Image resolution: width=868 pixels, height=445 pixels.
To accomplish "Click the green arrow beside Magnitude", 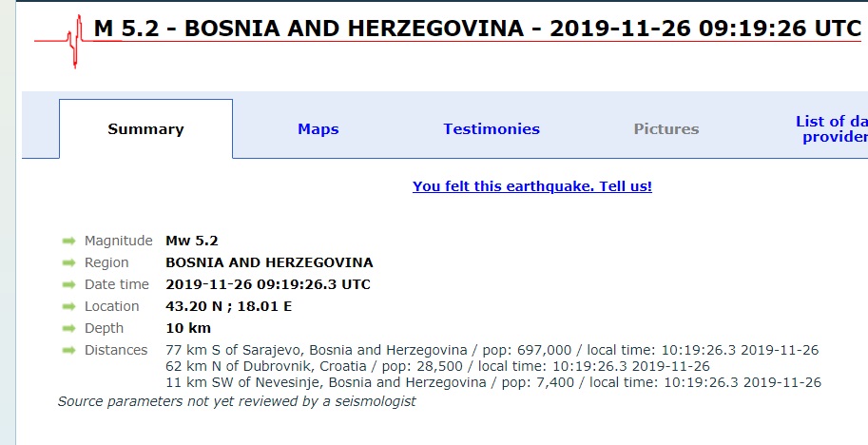I will click(68, 241).
